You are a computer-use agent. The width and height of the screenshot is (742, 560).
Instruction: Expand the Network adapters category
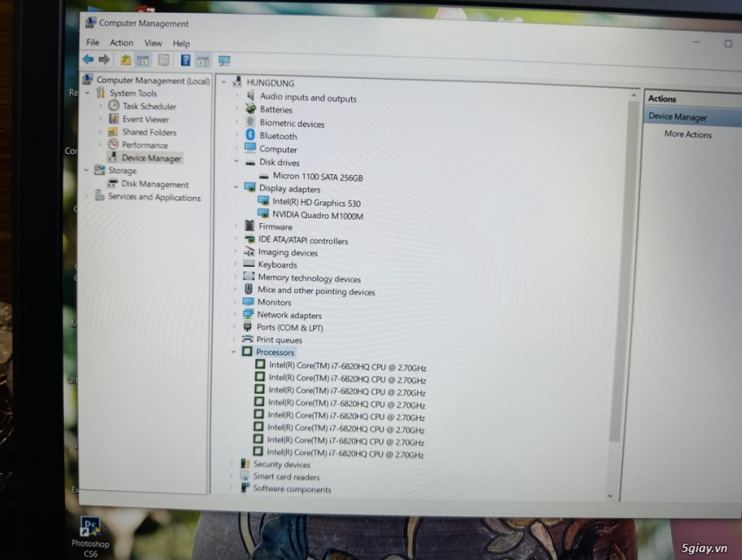235,315
